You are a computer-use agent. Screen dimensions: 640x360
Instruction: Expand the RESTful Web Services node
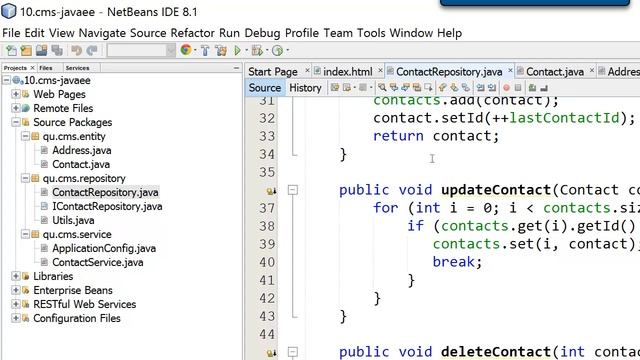point(16,304)
